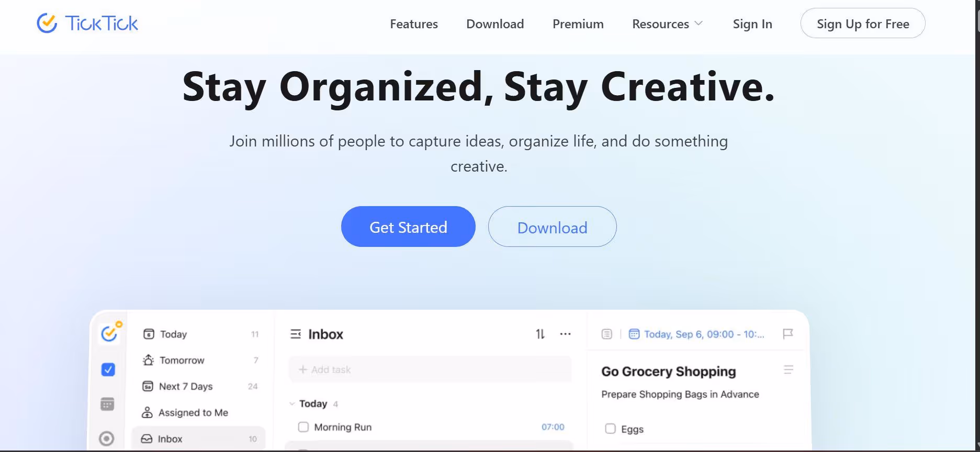
Task: Set priority with the flag icon
Action: pos(788,334)
